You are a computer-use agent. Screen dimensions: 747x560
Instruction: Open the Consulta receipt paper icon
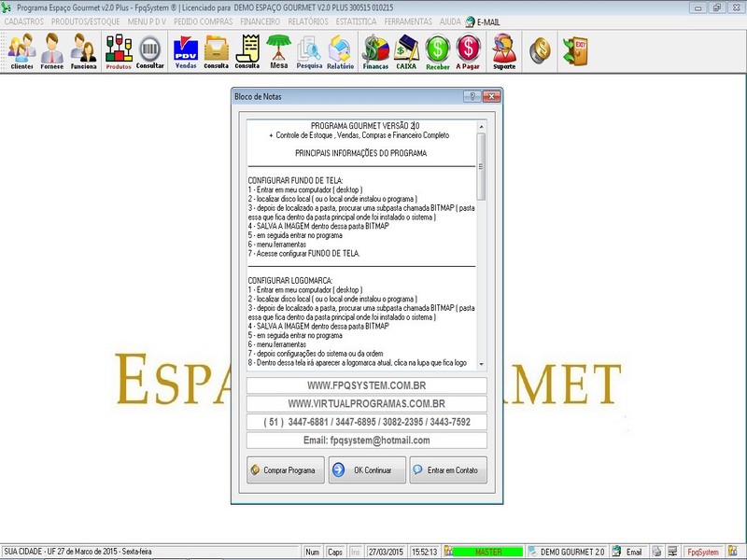coord(247,52)
